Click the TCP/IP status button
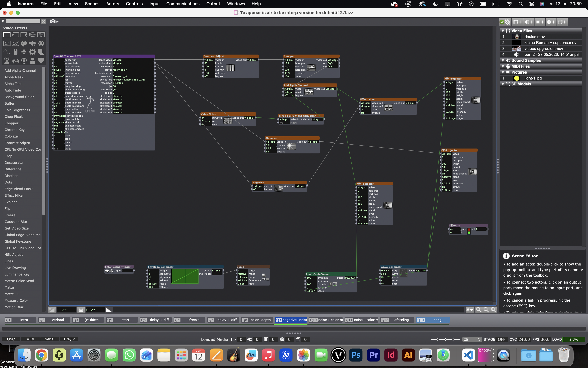The width and height of the screenshot is (588, 368). (x=69, y=339)
